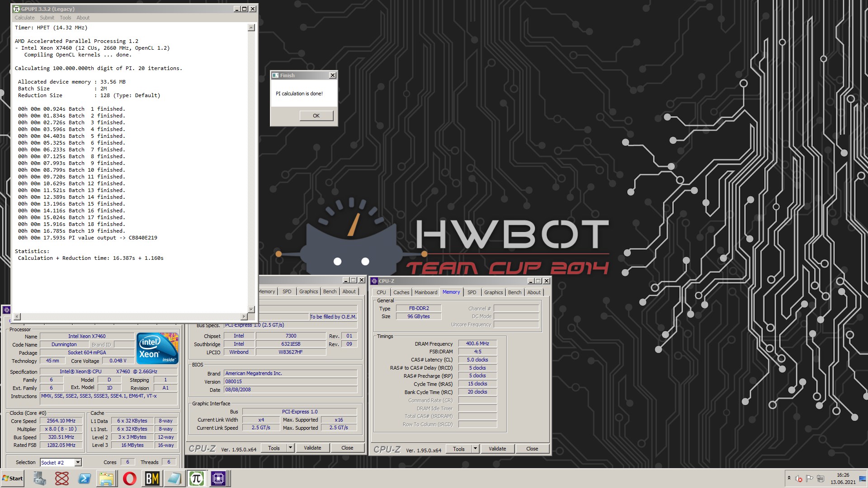
Task: Switch to Caches tab in CPU-Z
Action: pyautogui.click(x=401, y=292)
